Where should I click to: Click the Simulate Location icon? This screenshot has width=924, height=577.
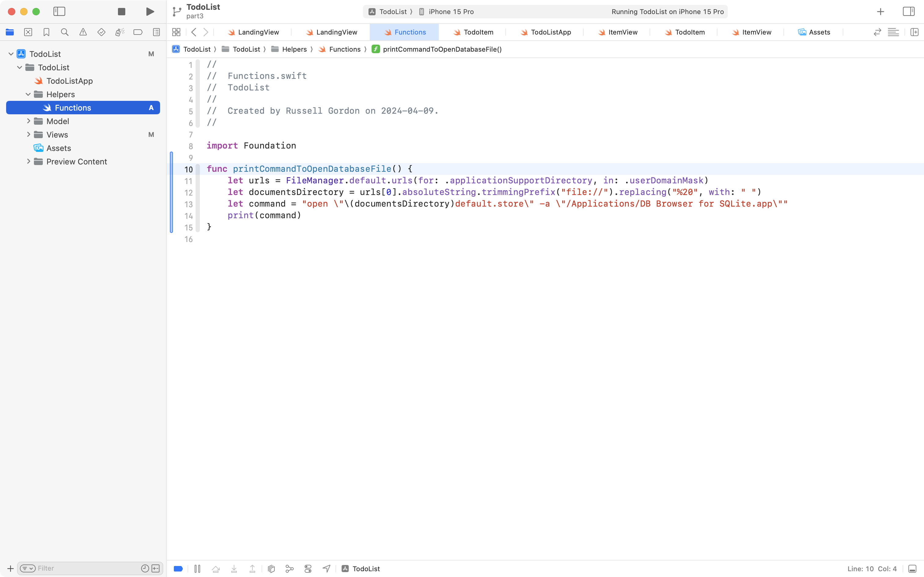[326, 568]
